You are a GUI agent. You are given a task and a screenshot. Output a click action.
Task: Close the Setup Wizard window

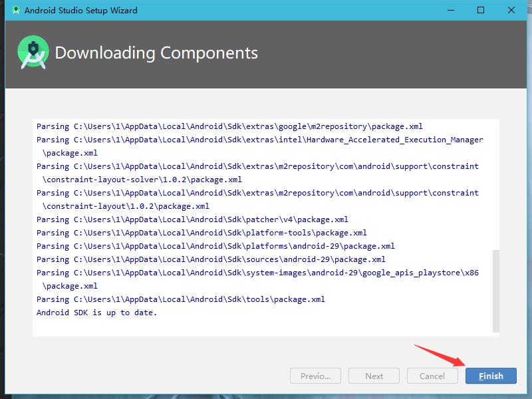(x=511, y=10)
